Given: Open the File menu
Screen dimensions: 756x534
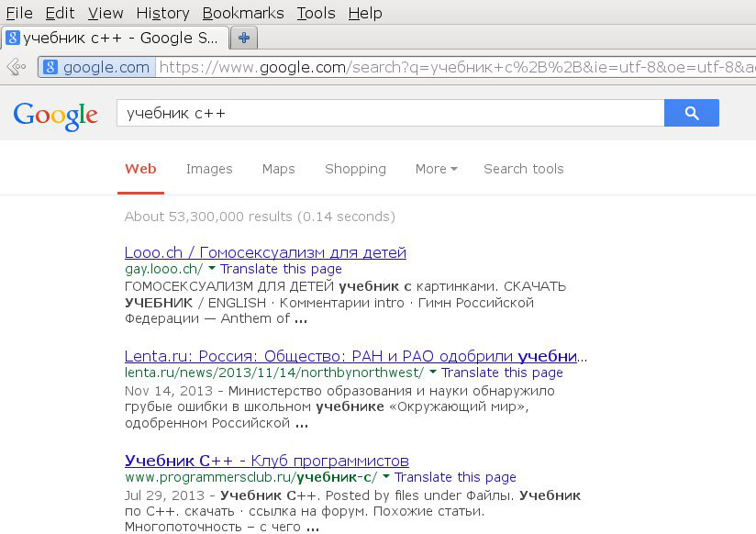Looking at the screenshot, I should (19, 13).
